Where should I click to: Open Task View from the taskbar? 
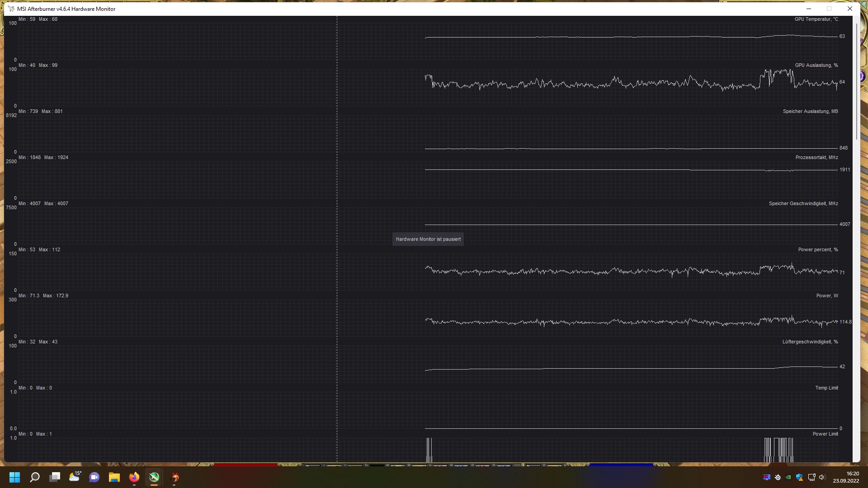(55, 477)
